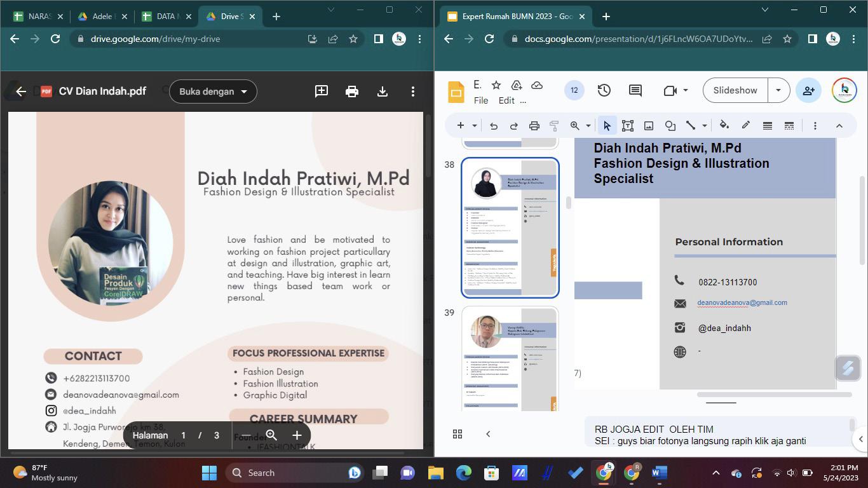Bookmark the Slides page in the address bar
This screenshot has height=488, width=868.
click(x=787, y=39)
